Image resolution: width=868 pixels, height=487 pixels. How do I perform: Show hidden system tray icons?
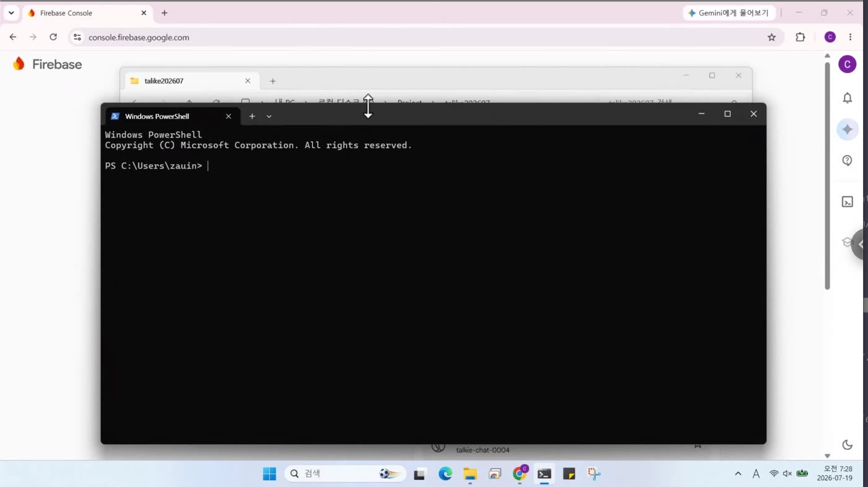[x=738, y=474]
